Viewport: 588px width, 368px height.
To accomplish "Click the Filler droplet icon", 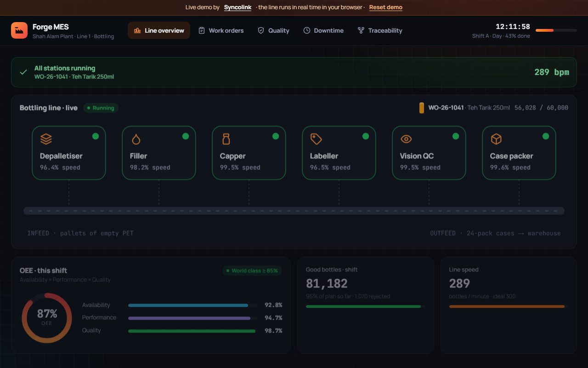I will click(x=136, y=139).
